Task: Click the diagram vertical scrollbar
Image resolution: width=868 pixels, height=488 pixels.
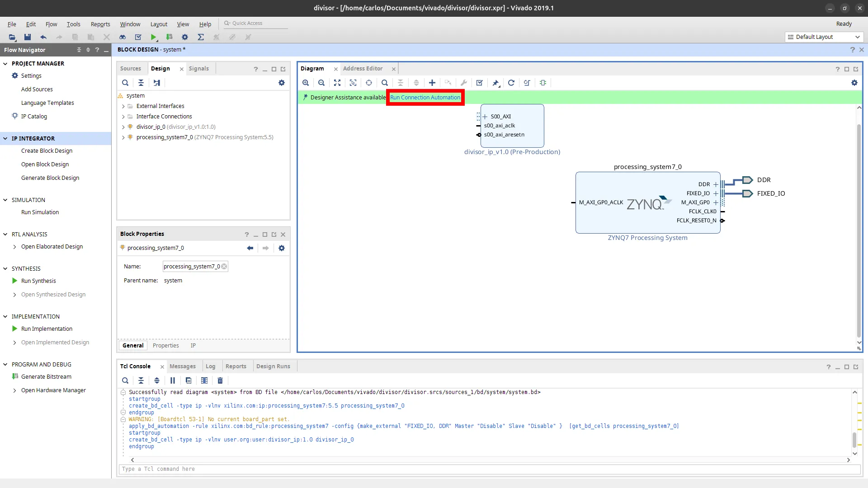Action: (x=859, y=230)
